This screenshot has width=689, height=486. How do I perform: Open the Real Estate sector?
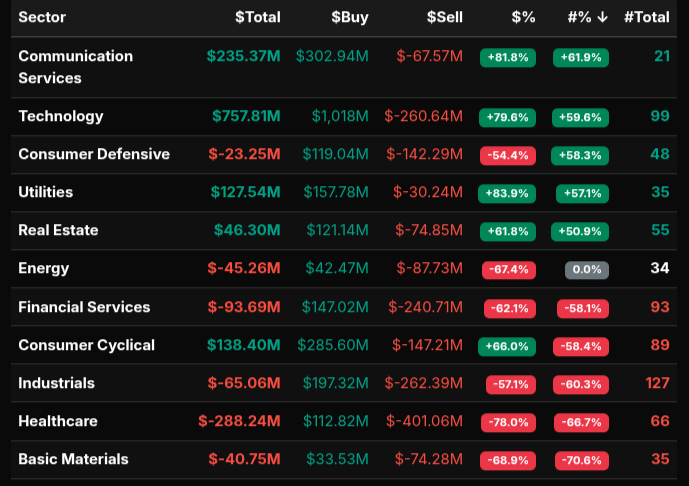pos(58,230)
